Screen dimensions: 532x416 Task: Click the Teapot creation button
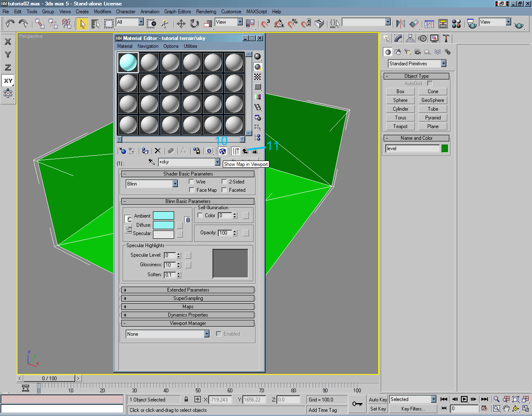(x=400, y=126)
